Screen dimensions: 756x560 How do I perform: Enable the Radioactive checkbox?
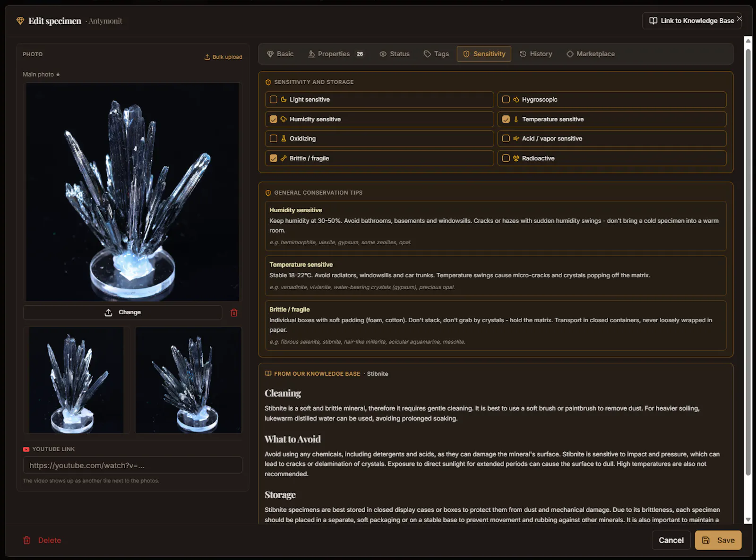(506, 158)
